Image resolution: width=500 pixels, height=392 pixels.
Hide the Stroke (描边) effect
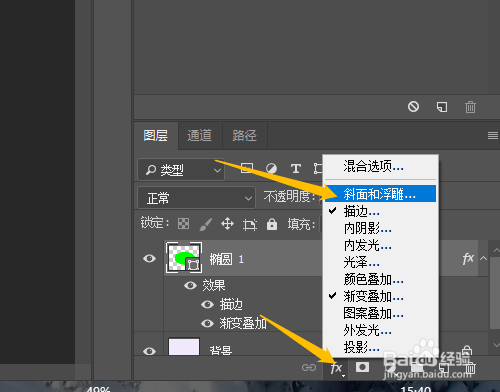tap(207, 304)
